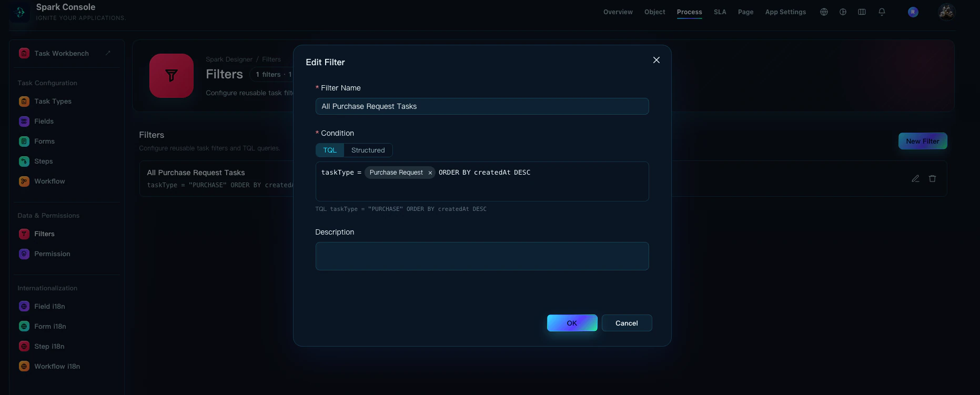Click the Form i18n sidebar icon
Image resolution: width=980 pixels, height=395 pixels.
point(24,327)
